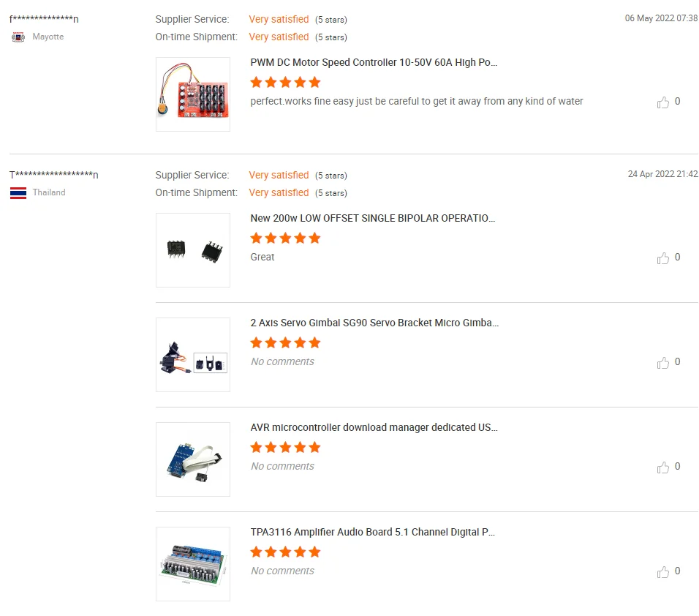Open New 200w LOW OFFSET SINGLE BIPOLAR link

[372, 219]
